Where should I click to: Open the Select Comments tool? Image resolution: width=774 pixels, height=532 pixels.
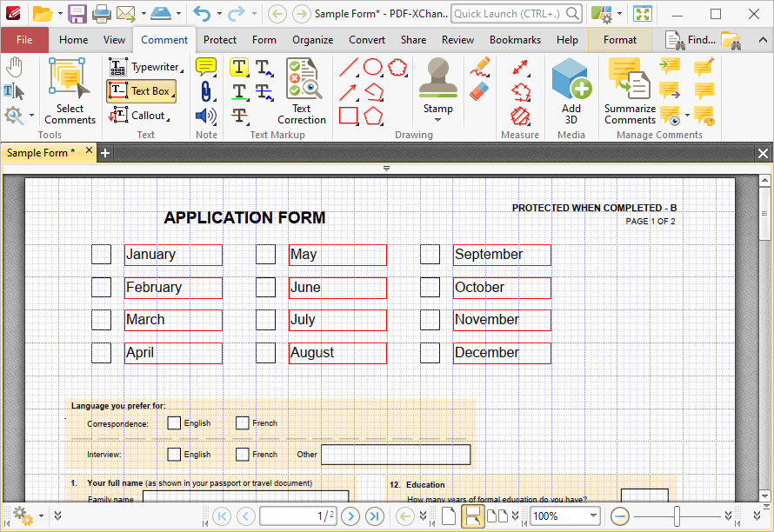pos(70,91)
